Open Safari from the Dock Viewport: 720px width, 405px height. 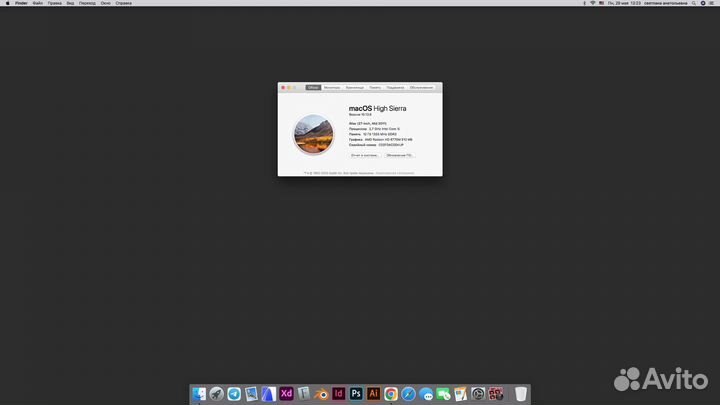click(408, 394)
